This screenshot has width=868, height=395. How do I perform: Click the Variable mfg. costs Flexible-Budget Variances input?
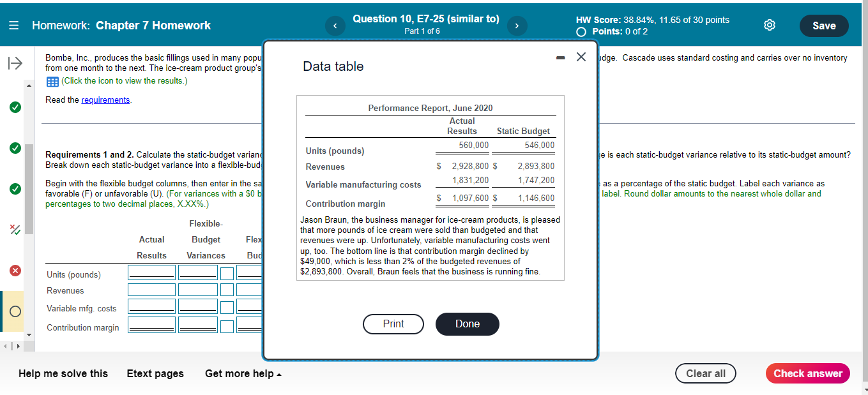tap(198, 307)
